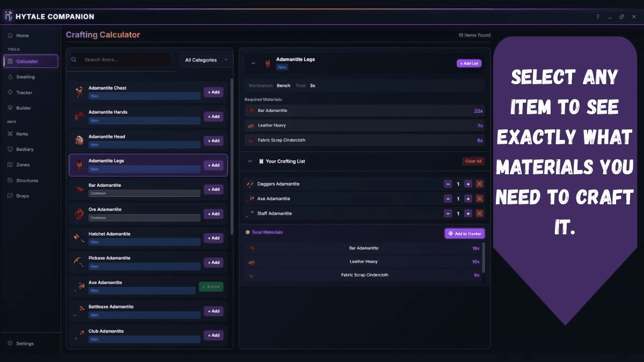Select the Fabric Scrap Cindercloth required material
This screenshot has width=644, height=362.
click(364, 141)
